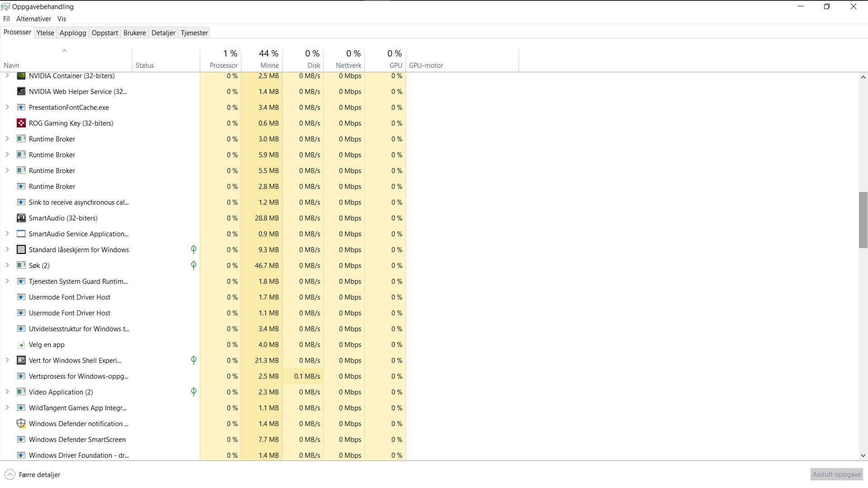
Task: Click the Søk (2) process icon
Action: click(21, 266)
